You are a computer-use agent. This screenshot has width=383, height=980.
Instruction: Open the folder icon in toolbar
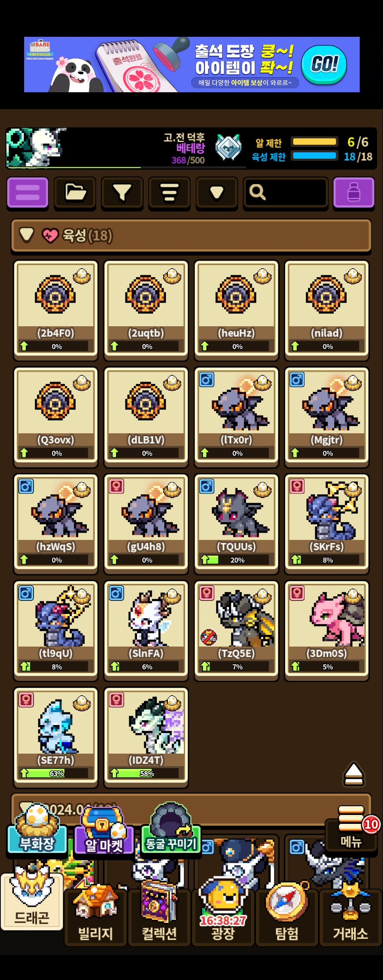75,193
